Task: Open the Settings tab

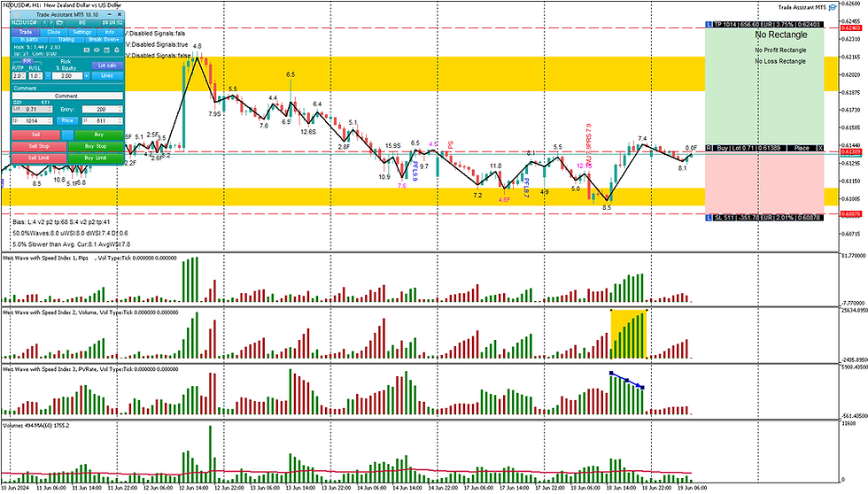Action: click(x=82, y=32)
